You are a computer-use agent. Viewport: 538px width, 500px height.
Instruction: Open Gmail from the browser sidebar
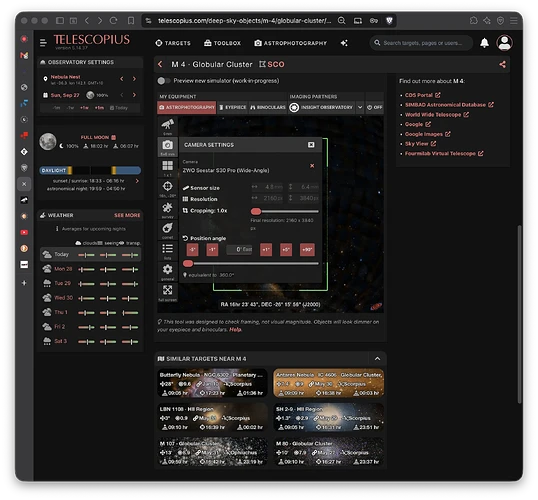click(24, 55)
